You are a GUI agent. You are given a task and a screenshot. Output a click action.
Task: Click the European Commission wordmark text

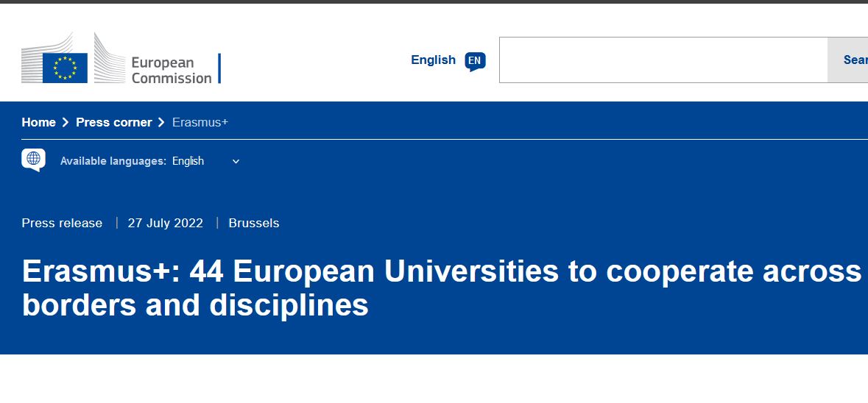coord(172,70)
